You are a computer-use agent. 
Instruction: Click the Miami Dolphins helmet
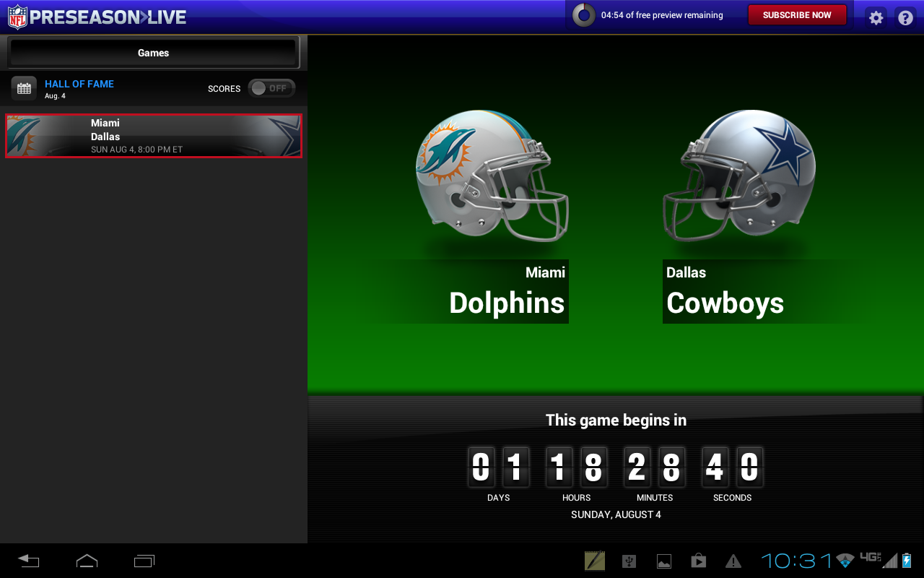click(x=492, y=176)
